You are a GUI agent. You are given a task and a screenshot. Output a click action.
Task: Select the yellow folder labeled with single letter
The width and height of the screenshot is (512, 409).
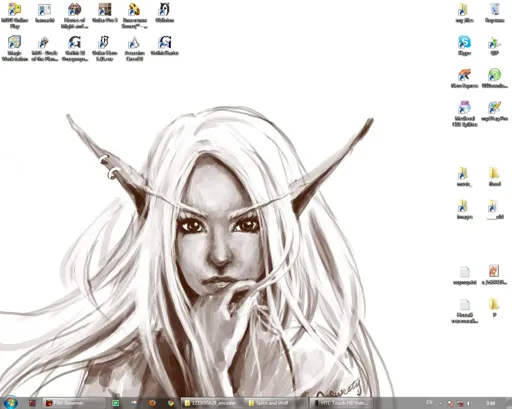pyautogui.click(x=494, y=307)
